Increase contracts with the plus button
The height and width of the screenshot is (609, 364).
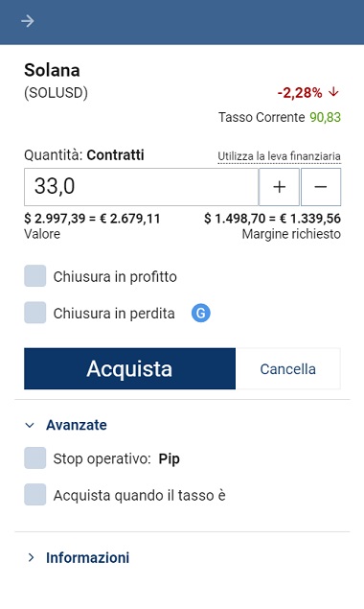point(279,187)
